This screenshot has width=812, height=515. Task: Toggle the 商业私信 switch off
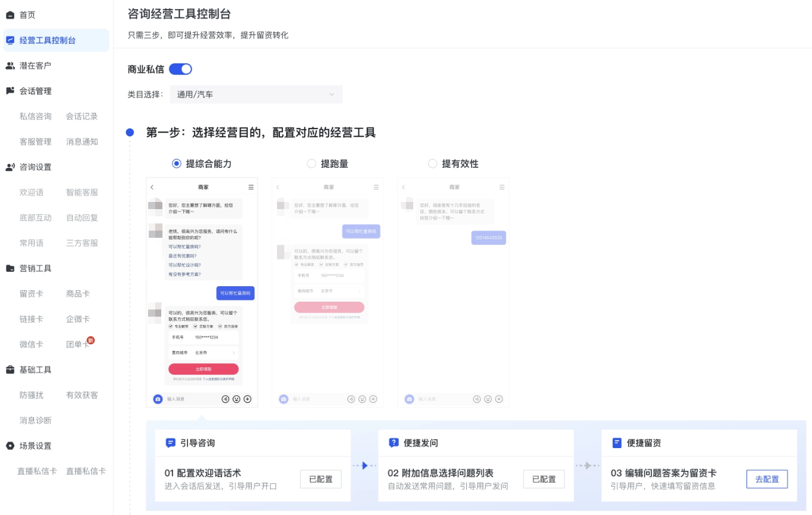(x=179, y=69)
